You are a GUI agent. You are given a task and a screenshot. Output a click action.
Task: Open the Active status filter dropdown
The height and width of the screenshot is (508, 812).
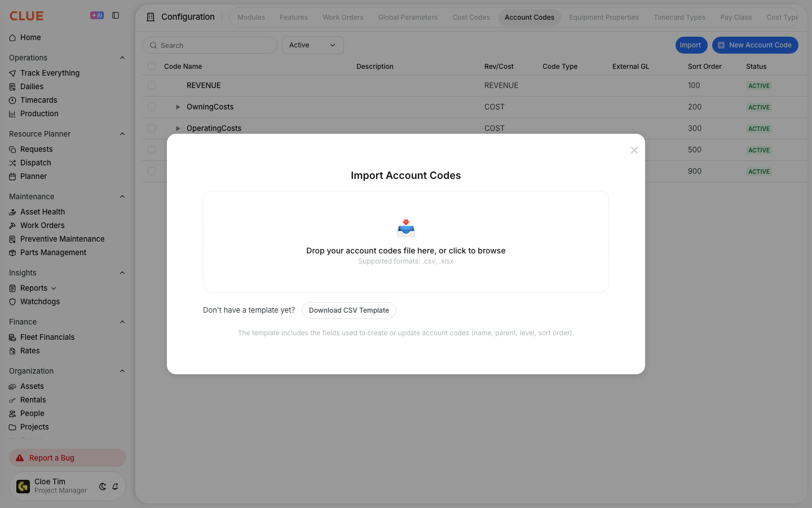coord(313,45)
